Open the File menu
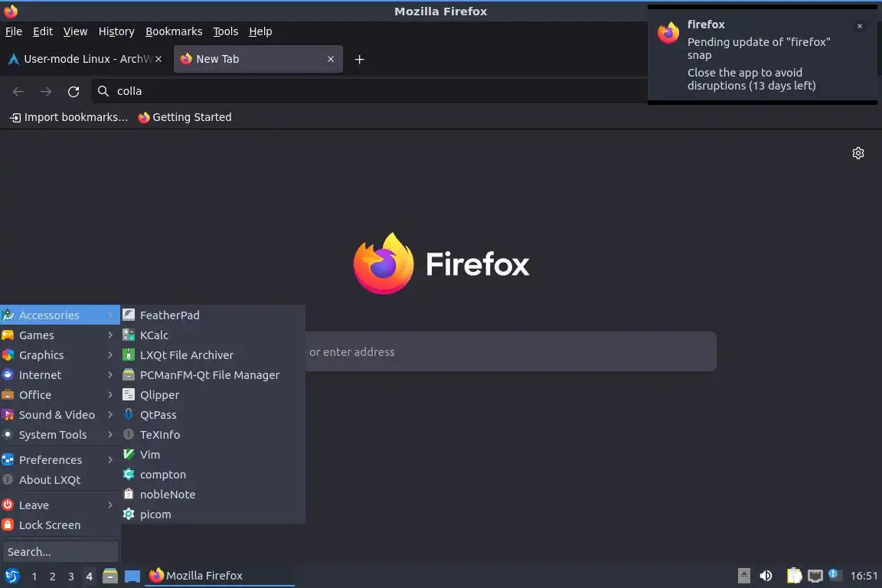The image size is (882, 588). (14, 31)
